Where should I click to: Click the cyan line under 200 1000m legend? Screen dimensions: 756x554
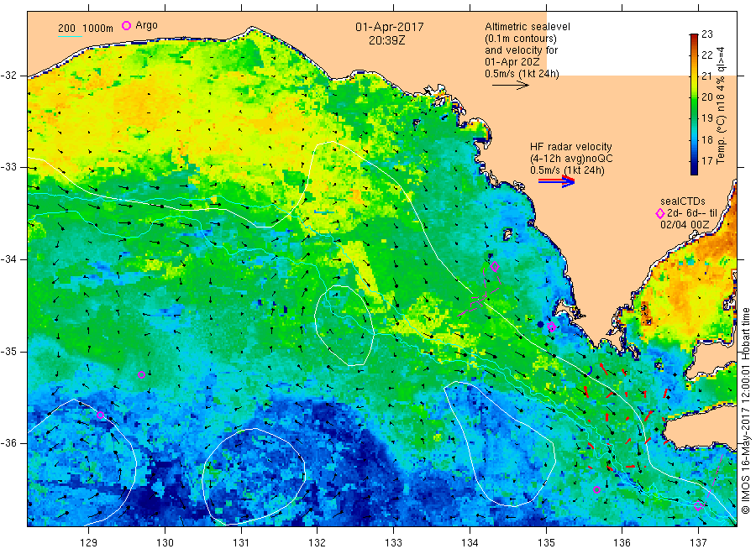[x=70, y=36]
